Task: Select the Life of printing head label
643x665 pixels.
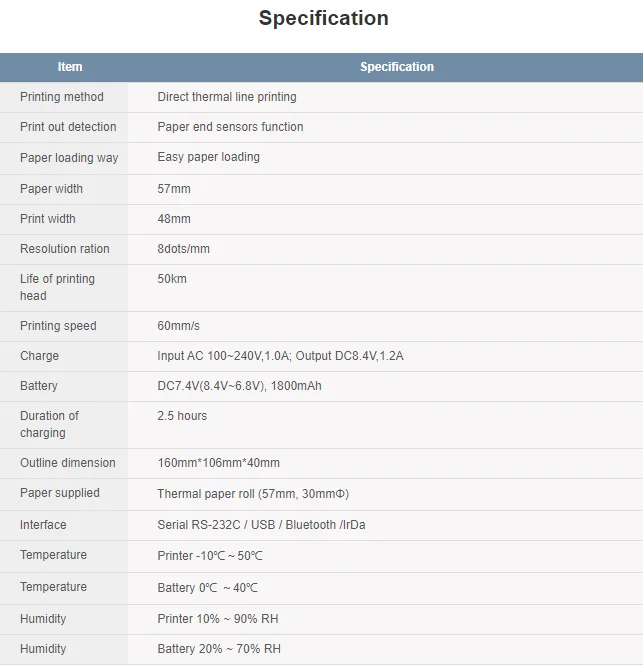Action: pos(57,287)
